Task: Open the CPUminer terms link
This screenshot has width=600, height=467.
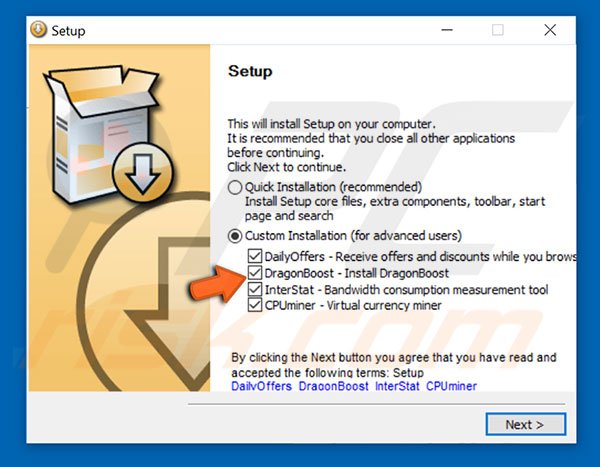Action: tap(452, 386)
